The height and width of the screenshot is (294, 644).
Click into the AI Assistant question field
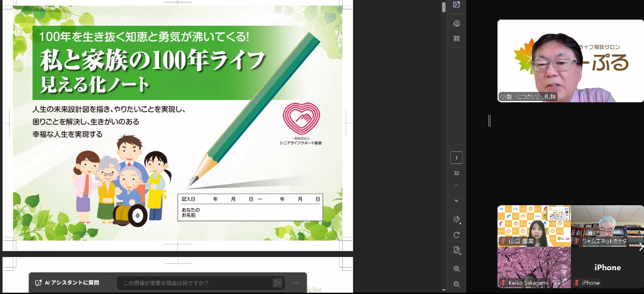(193, 283)
